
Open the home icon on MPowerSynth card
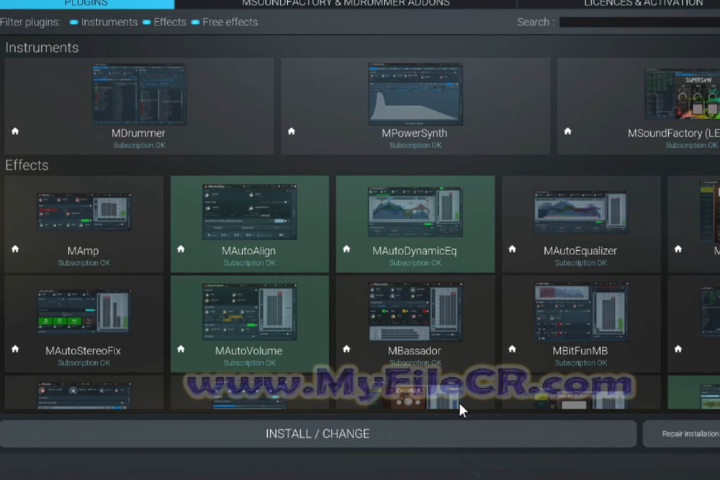tap(291, 131)
